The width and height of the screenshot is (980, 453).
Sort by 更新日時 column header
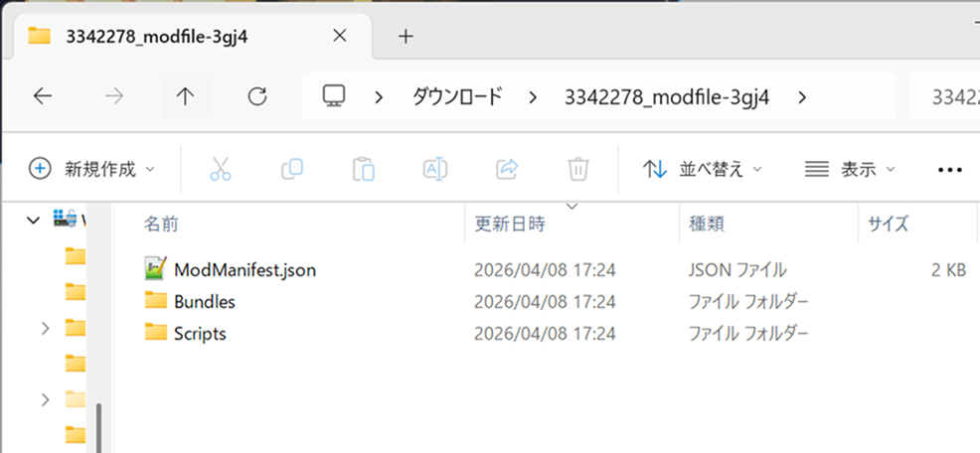point(510,225)
